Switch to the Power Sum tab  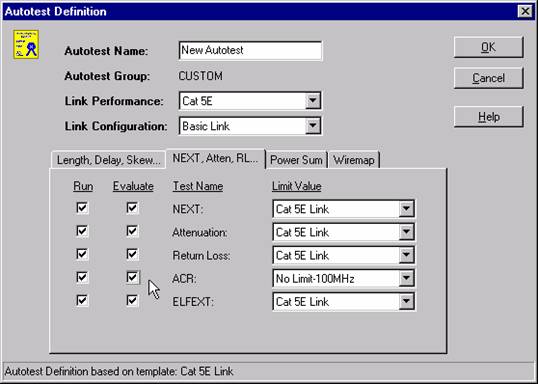tap(296, 160)
